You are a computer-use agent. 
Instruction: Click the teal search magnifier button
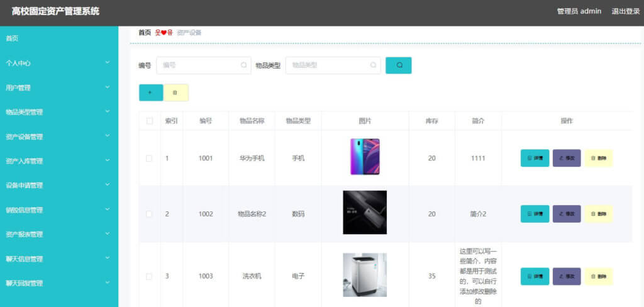(398, 65)
